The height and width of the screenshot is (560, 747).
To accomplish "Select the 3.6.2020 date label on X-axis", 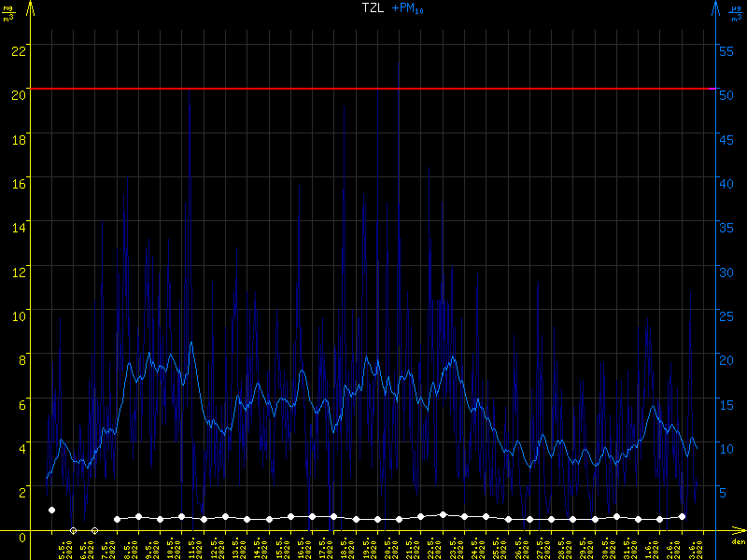I will click(691, 546).
